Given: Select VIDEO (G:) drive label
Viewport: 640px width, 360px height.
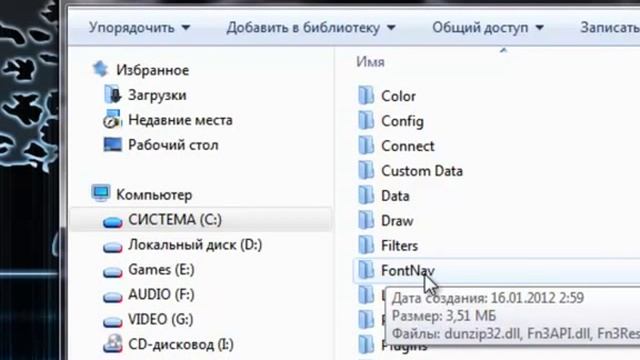Looking at the screenshot, I should click(x=161, y=320).
